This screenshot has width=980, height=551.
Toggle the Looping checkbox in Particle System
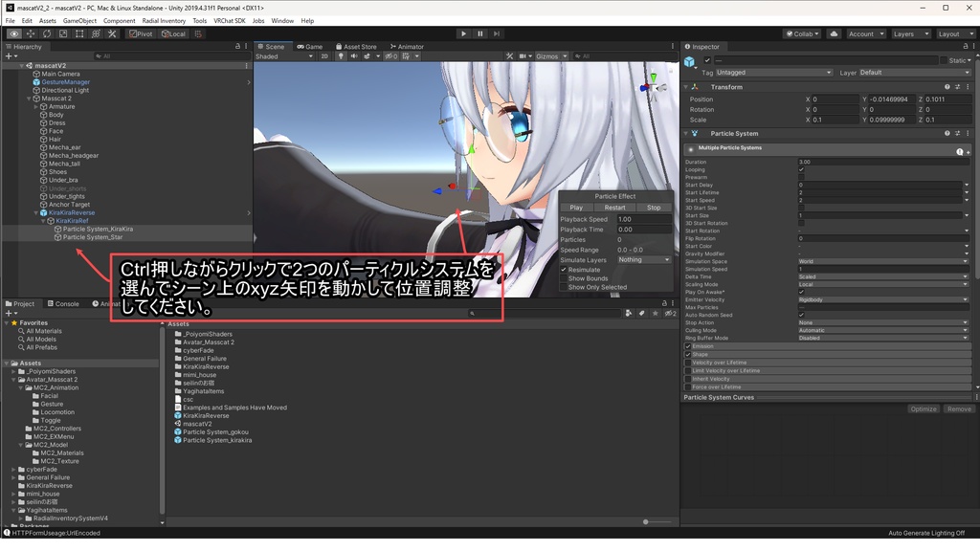pyautogui.click(x=801, y=169)
